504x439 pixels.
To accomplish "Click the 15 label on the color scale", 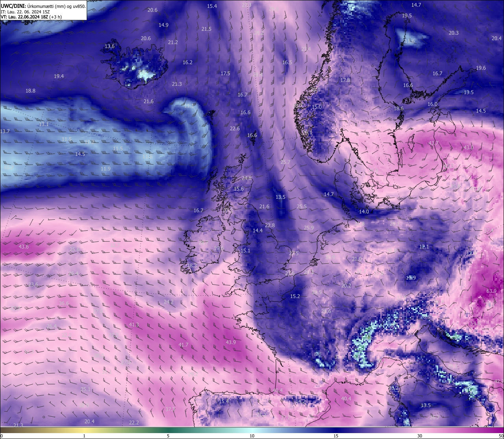I will (336, 436).
